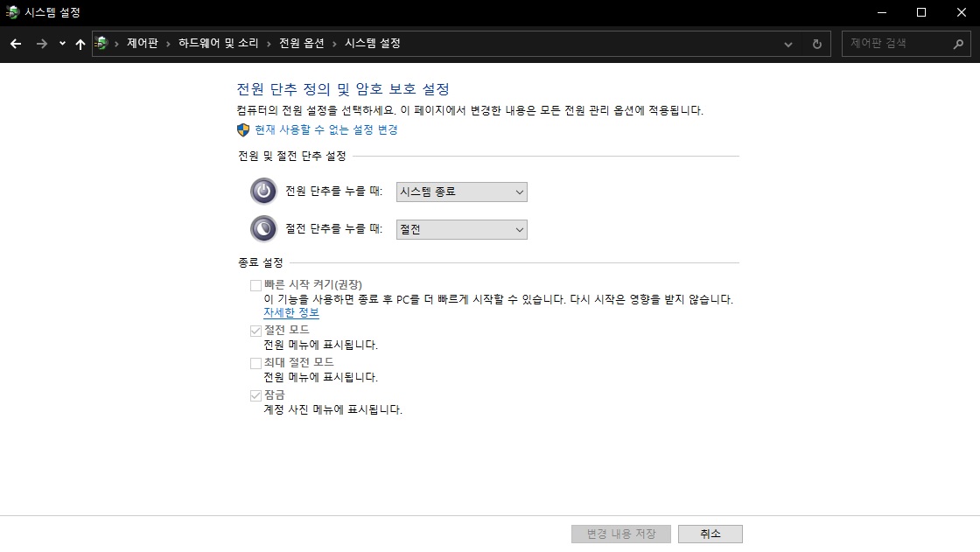Select 전원 옵션 in the breadcrumb path
This screenshot has height=552, width=980.
[x=301, y=44]
